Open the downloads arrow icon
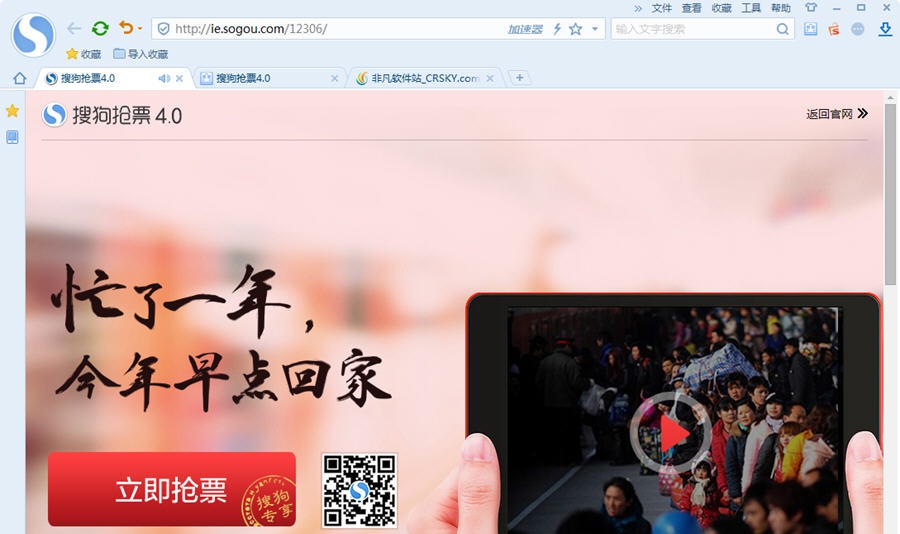 pyautogui.click(x=885, y=29)
